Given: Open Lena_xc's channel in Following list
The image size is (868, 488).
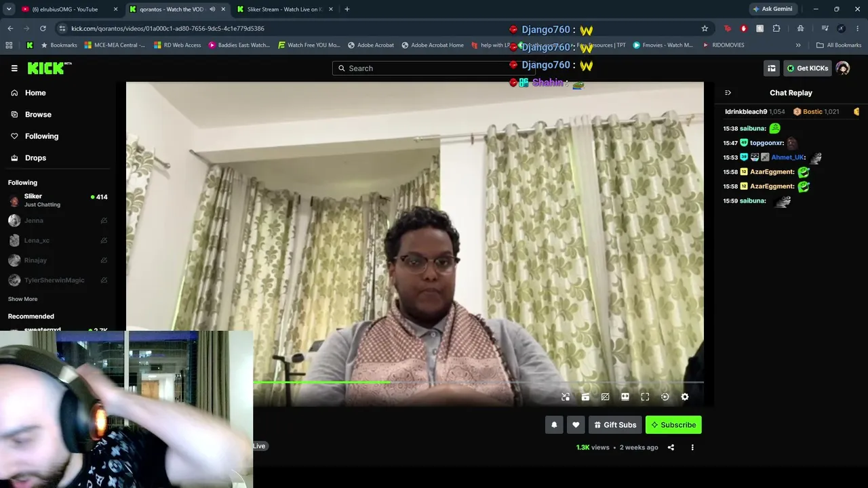Looking at the screenshot, I should pos(58,241).
